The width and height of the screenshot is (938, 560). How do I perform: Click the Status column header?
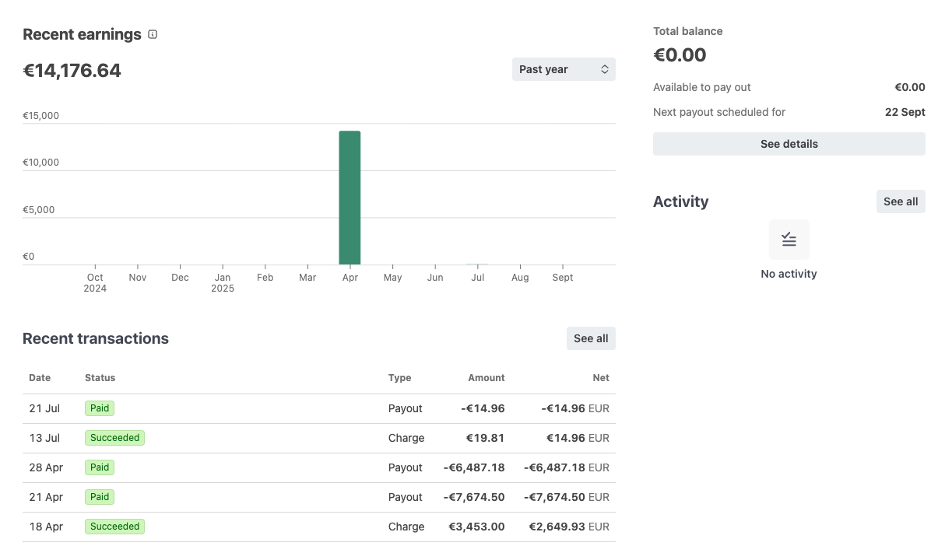[100, 378]
